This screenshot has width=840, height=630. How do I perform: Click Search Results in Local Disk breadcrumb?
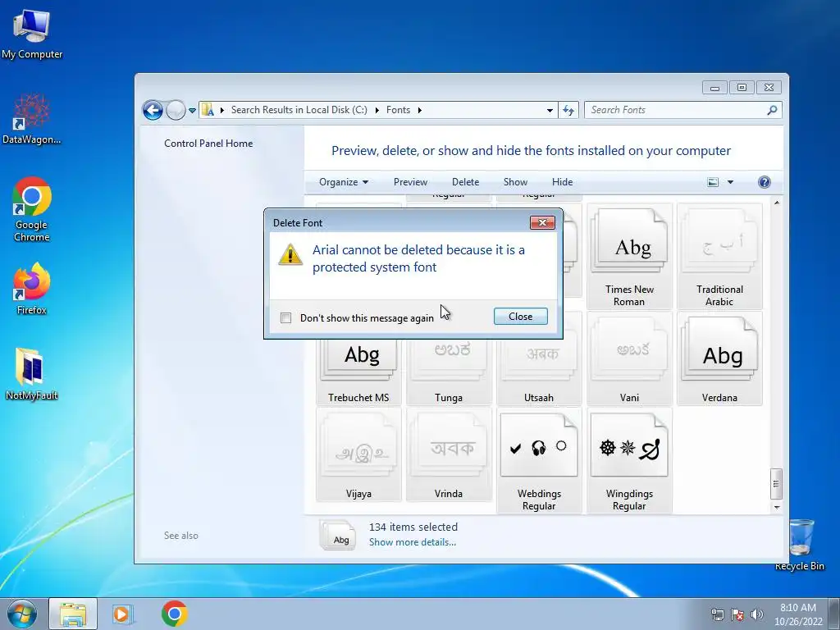coord(299,110)
